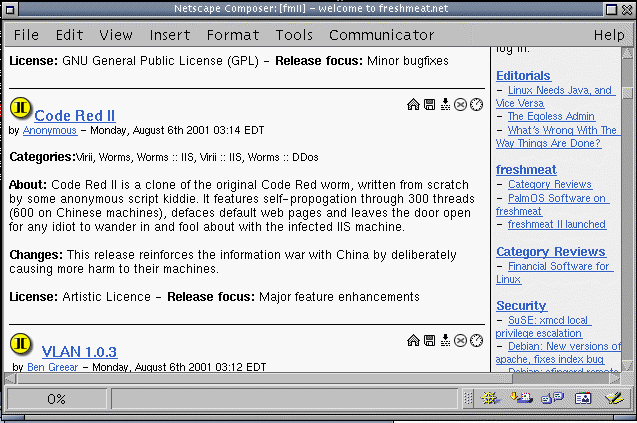This screenshot has width=637, height=423.
Task: Open the View menu
Action: tap(116, 35)
